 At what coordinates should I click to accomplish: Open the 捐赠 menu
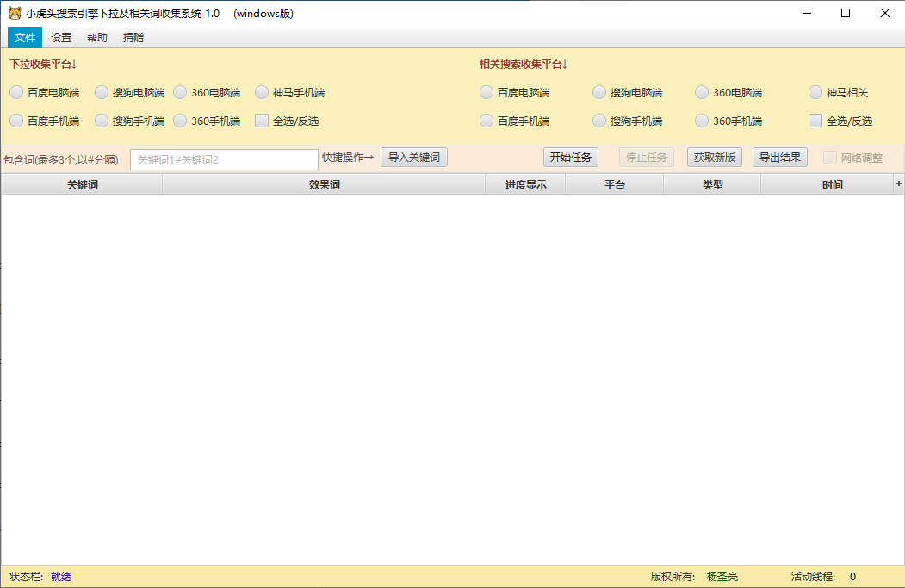[133, 38]
